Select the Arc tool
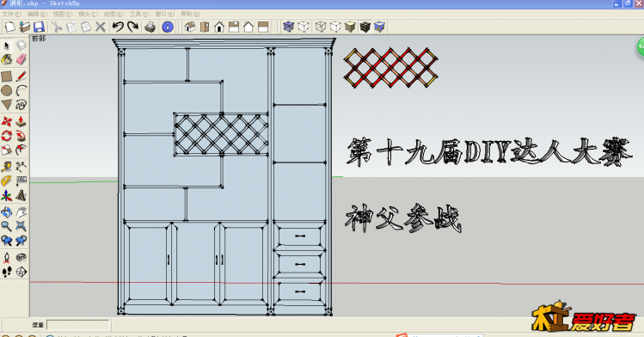 (21, 91)
